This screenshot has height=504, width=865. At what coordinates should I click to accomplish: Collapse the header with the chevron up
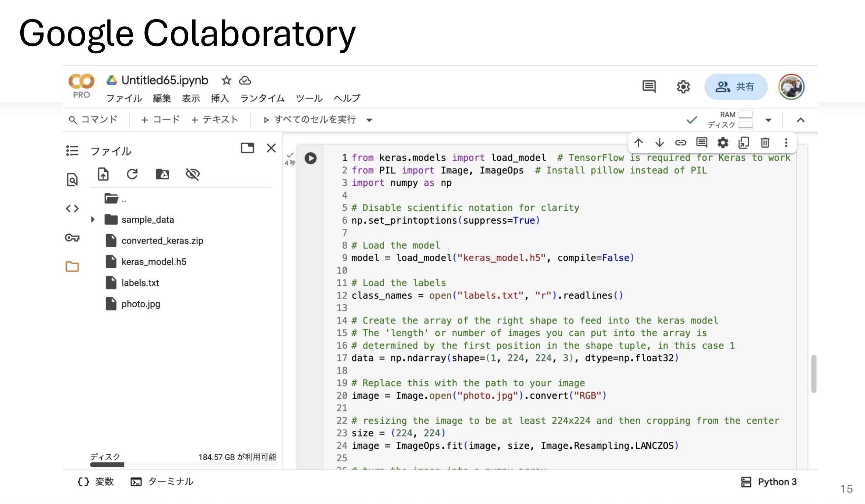[801, 120]
